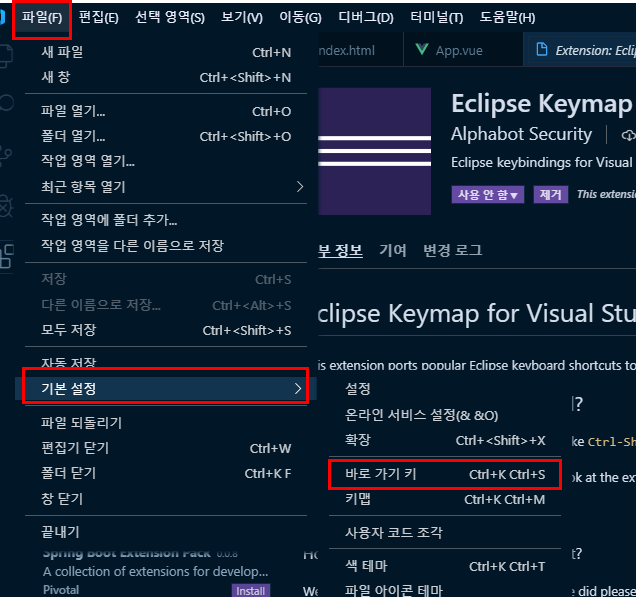This screenshot has width=636, height=597.
Task: Click the Pivotal publisher name
Action: (x=61, y=590)
